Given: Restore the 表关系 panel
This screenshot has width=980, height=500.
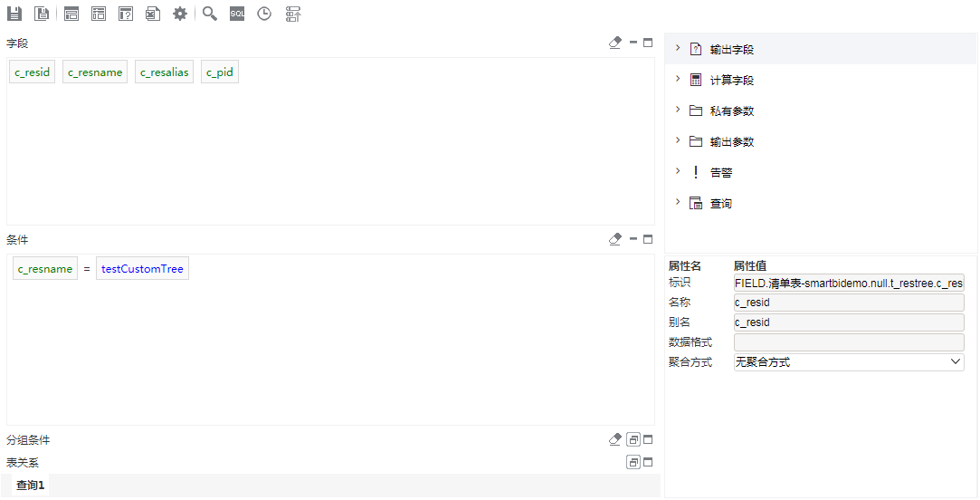Looking at the screenshot, I should (x=633, y=463).
